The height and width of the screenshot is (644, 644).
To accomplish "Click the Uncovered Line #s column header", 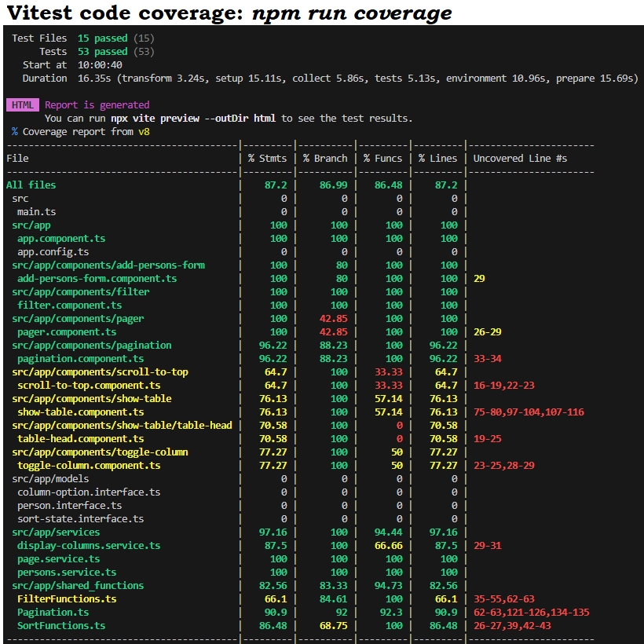I will click(x=521, y=158).
